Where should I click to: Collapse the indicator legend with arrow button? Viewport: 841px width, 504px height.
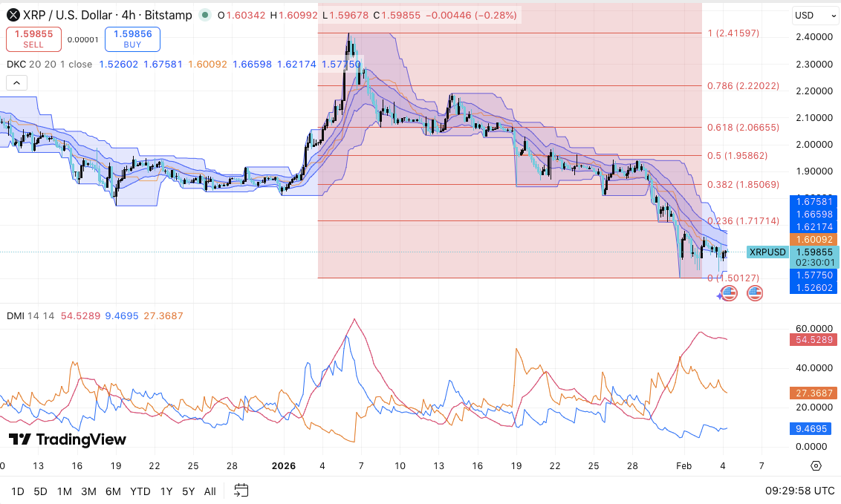click(x=16, y=83)
